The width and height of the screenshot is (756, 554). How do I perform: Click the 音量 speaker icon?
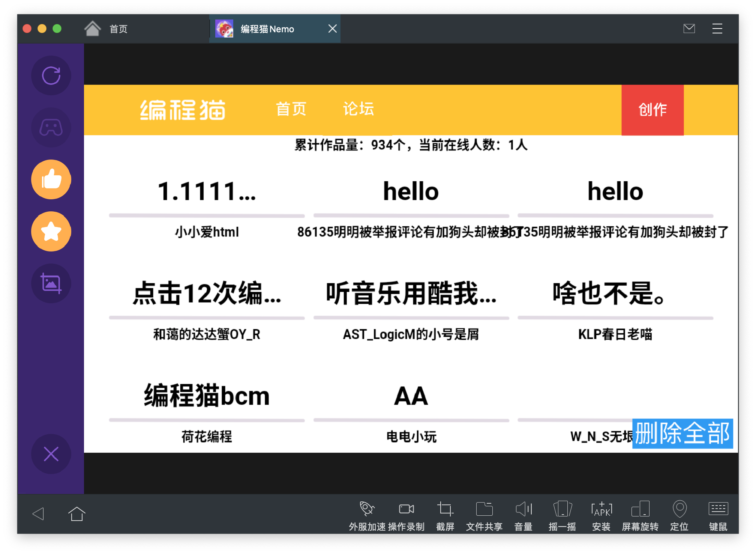point(523,509)
